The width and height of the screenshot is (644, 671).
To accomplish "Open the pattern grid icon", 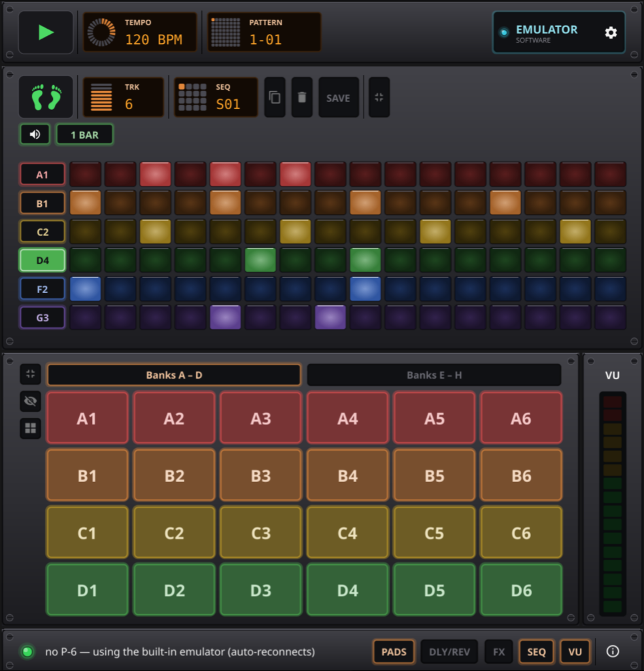I will 226,32.
